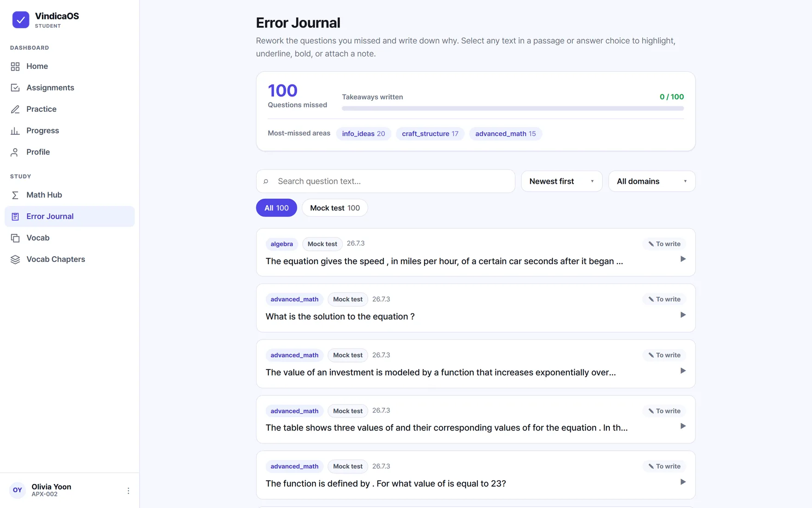Click Mock test badge on the investment question
This screenshot has width=812, height=508.
click(x=348, y=355)
